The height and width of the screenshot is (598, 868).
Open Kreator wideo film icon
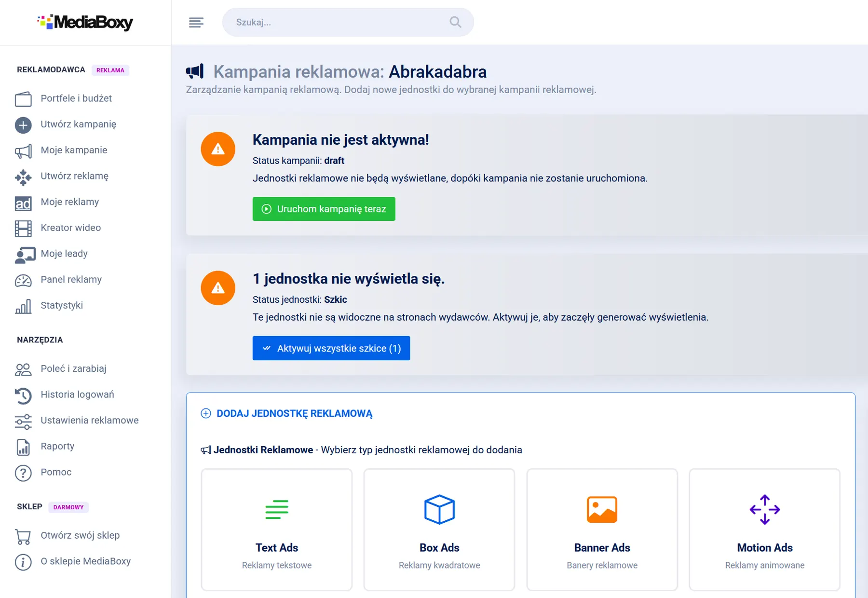pos(23,229)
